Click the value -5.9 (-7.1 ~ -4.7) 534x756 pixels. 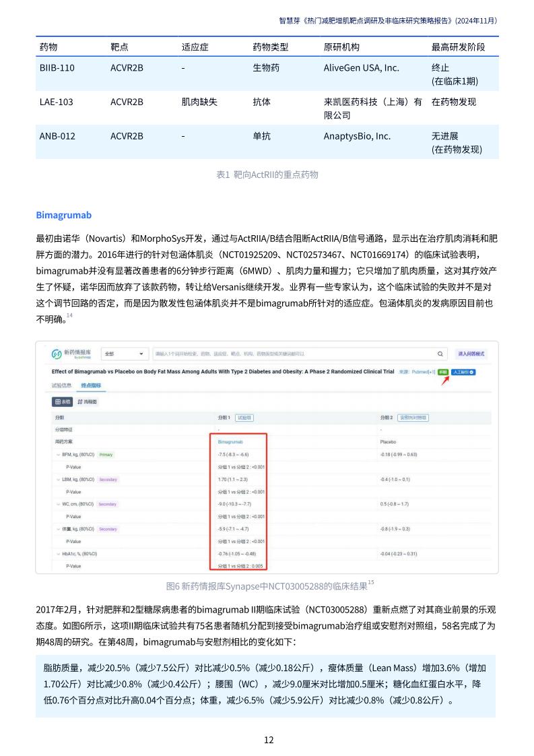pos(233,530)
